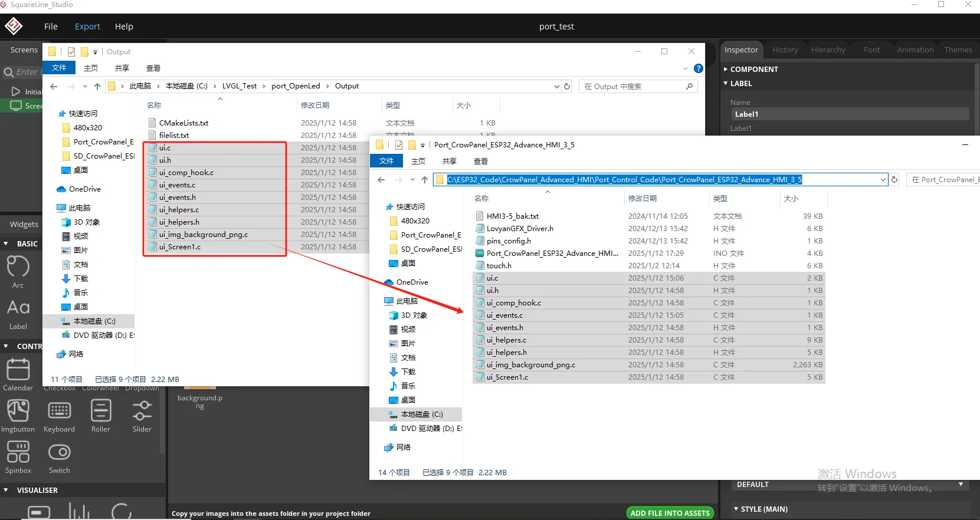
Task: Open address bar history dropdown in Output window
Action: pos(556,87)
